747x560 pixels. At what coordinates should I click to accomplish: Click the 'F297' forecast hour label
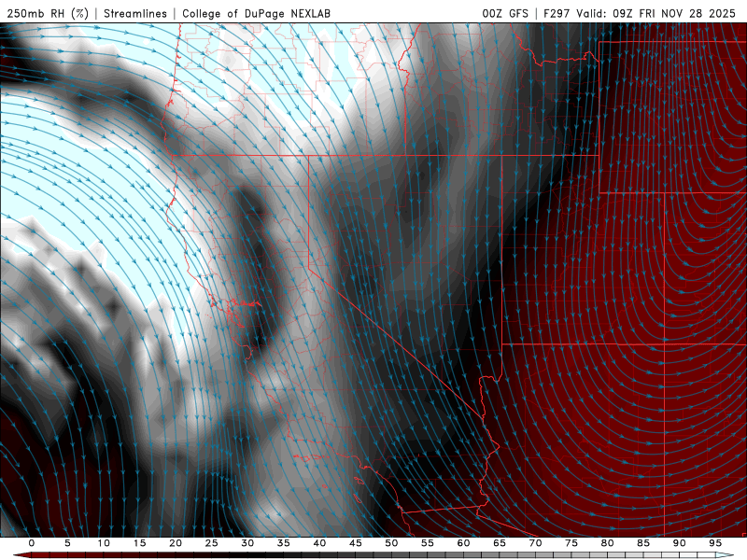557,14
